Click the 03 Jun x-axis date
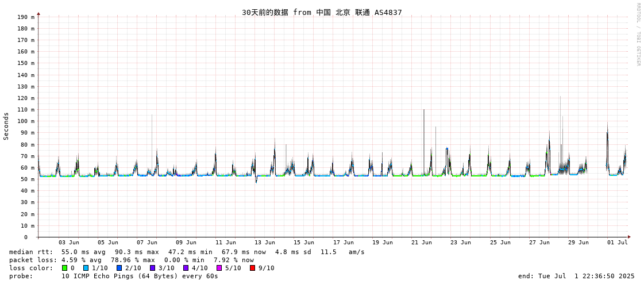This screenshot has height=284, width=644. click(68, 243)
